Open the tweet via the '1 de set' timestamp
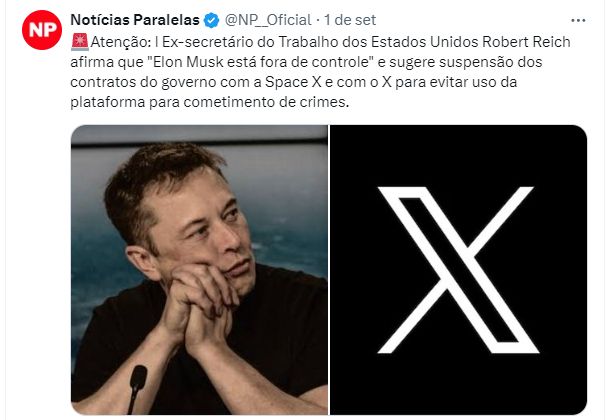 [x=350, y=20]
